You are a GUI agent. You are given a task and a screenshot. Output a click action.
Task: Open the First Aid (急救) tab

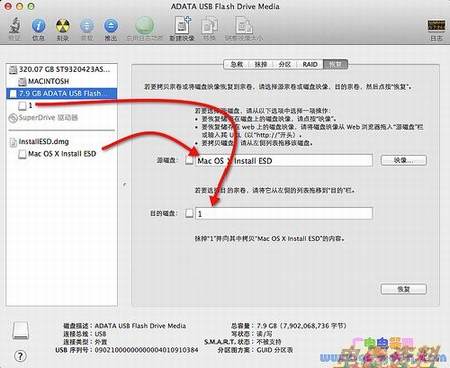(x=236, y=64)
